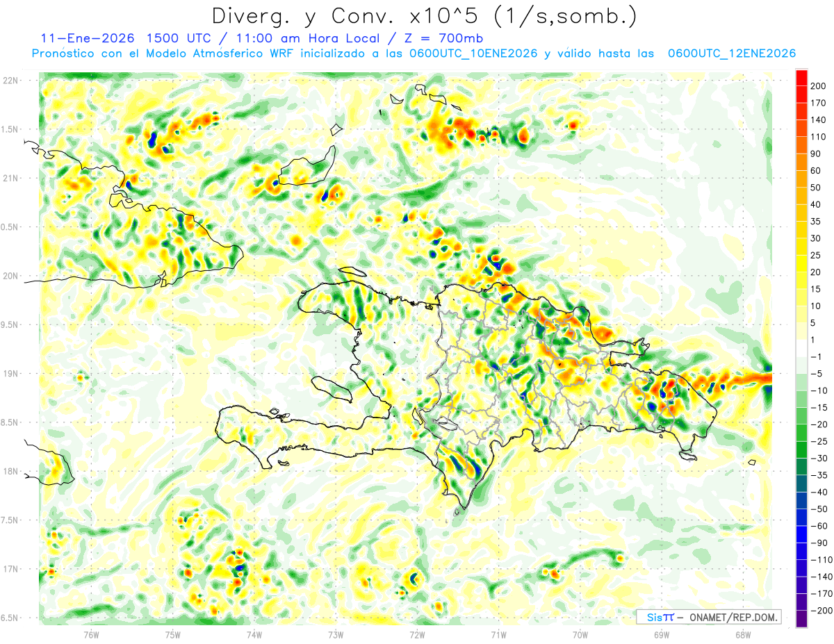Click the 22N latitude label
Image resolution: width=834 pixels, height=644 pixels.
(10, 80)
